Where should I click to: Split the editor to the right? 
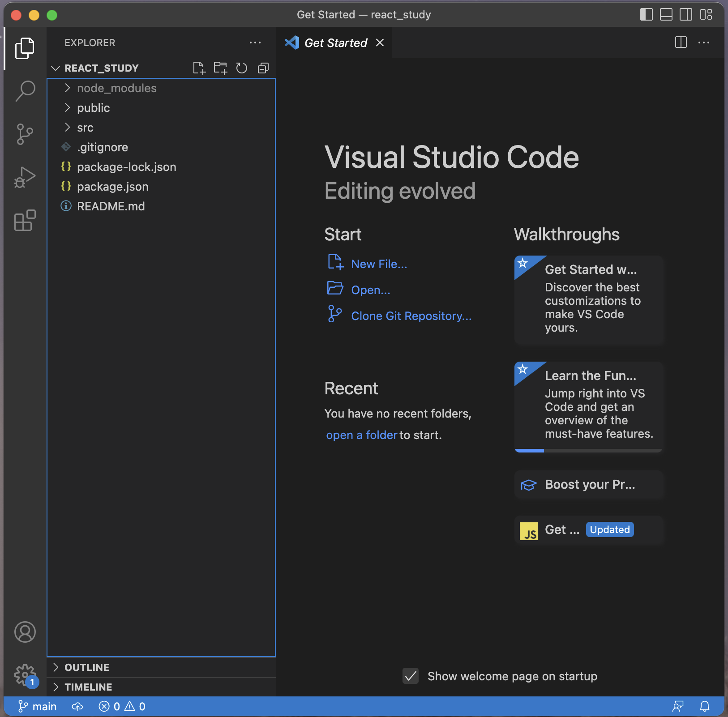click(x=681, y=43)
